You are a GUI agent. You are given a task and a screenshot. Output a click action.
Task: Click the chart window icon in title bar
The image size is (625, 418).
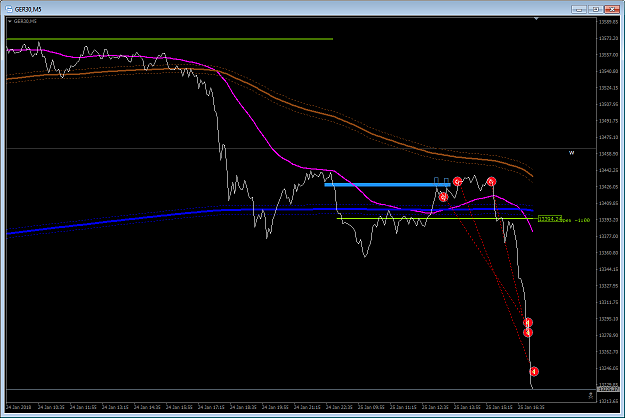click(9, 9)
